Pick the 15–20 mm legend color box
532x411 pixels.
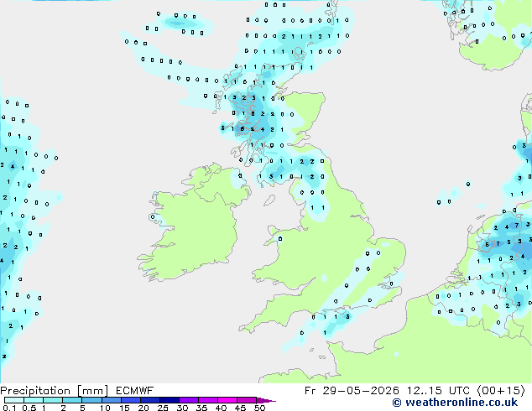coord(130,400)
